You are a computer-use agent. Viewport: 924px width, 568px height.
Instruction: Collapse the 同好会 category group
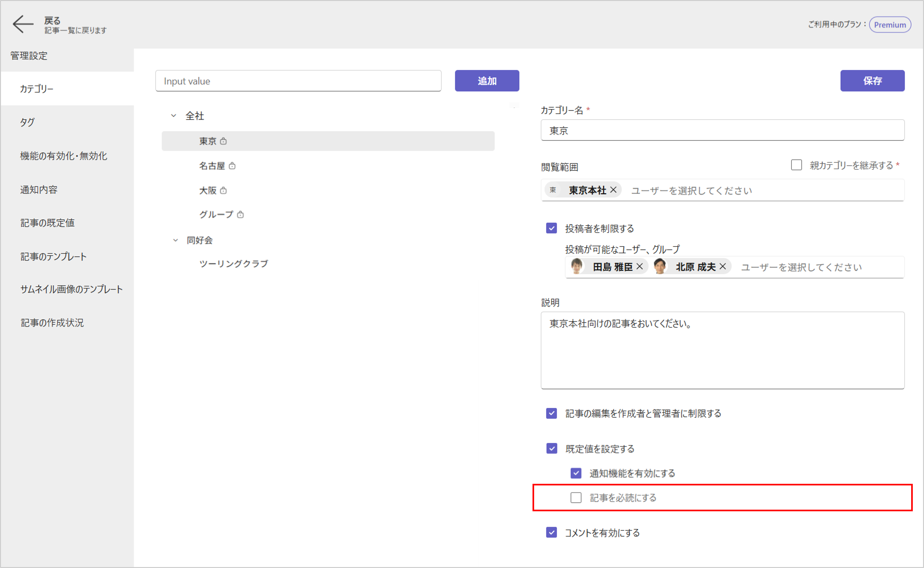[x=175, y=240]
